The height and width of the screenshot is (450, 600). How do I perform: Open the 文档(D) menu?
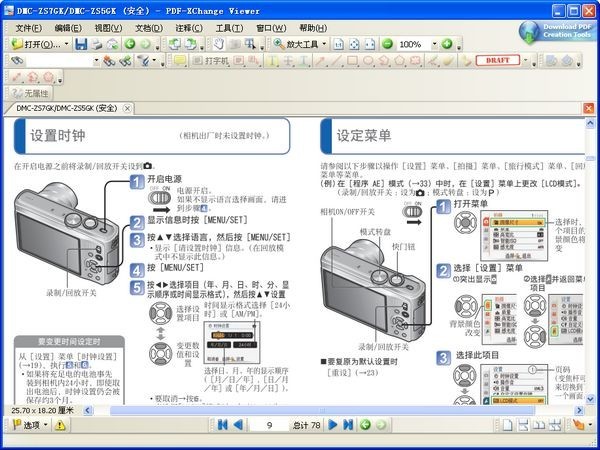click(x=149, y=28)
